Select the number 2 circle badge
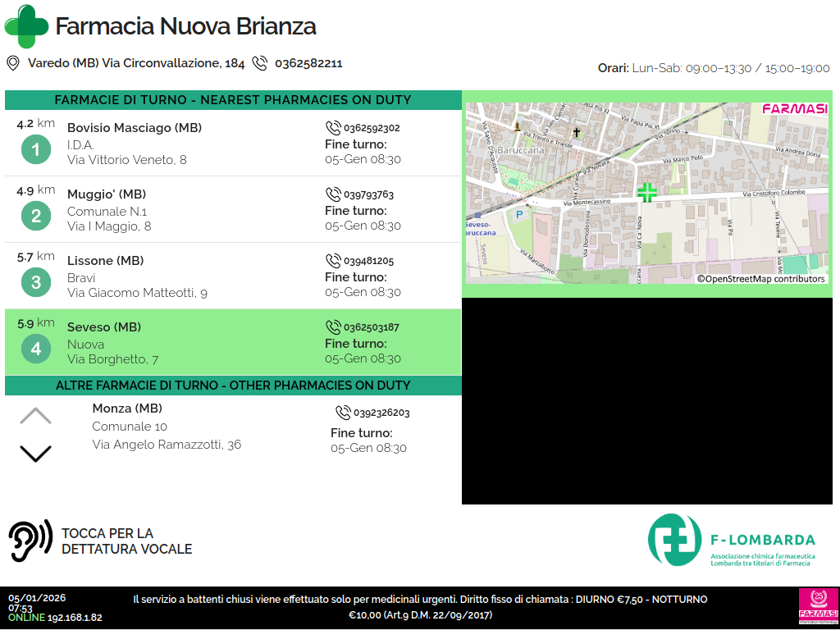 [x=35, y=217]
